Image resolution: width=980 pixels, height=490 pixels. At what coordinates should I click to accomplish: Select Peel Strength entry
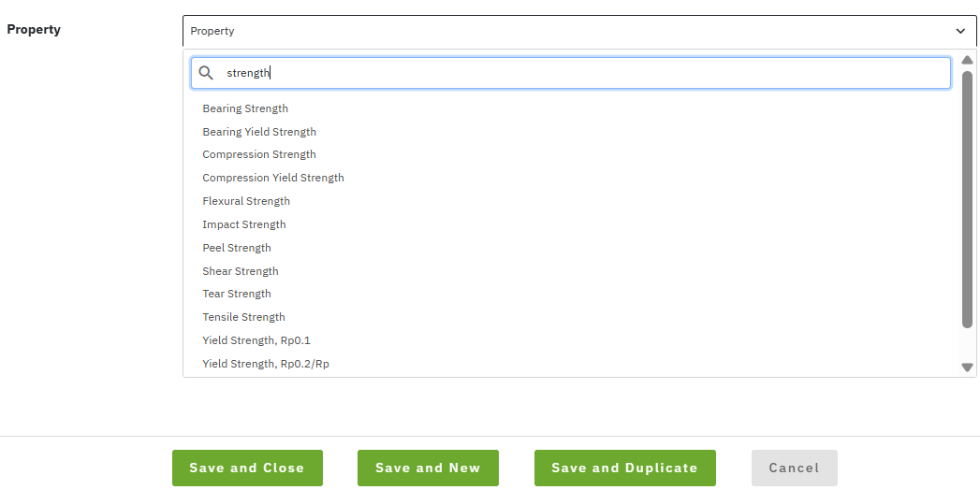point(237,248)
